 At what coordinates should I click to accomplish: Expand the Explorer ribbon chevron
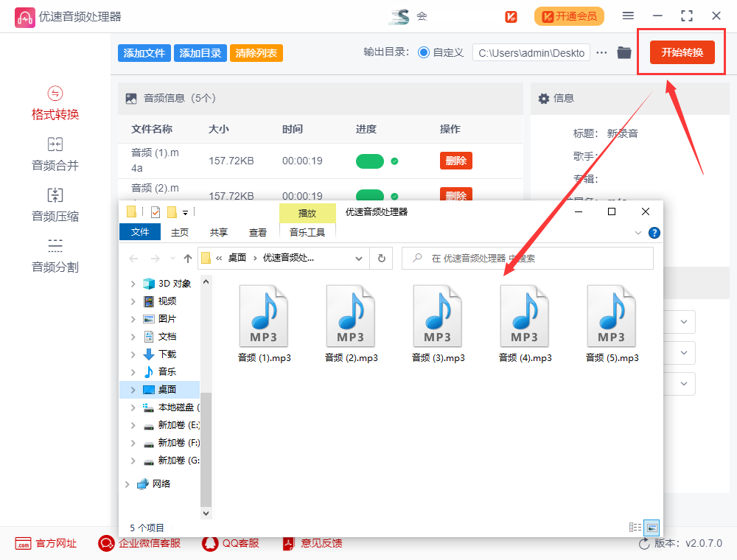pyautogui.click(x=638, y=233)
